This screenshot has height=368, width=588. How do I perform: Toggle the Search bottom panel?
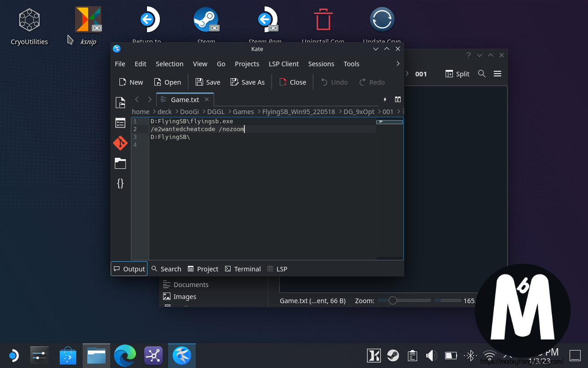[166, 269]
